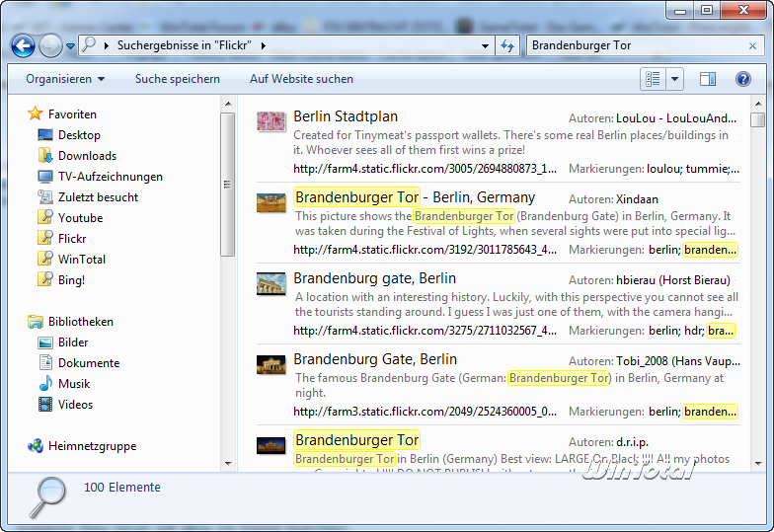The height and width of the screenshot is (532, 774).
Task: Click the results list vertical scrollbar
Action: coord(757,286)
